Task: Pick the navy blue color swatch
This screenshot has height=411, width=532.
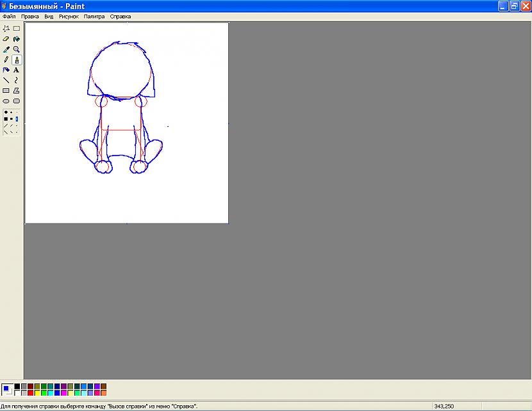Action: click(57, 386)
